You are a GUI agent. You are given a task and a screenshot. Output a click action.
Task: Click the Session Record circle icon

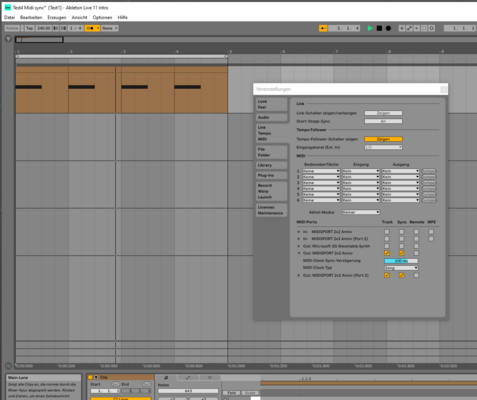point(432,28)
